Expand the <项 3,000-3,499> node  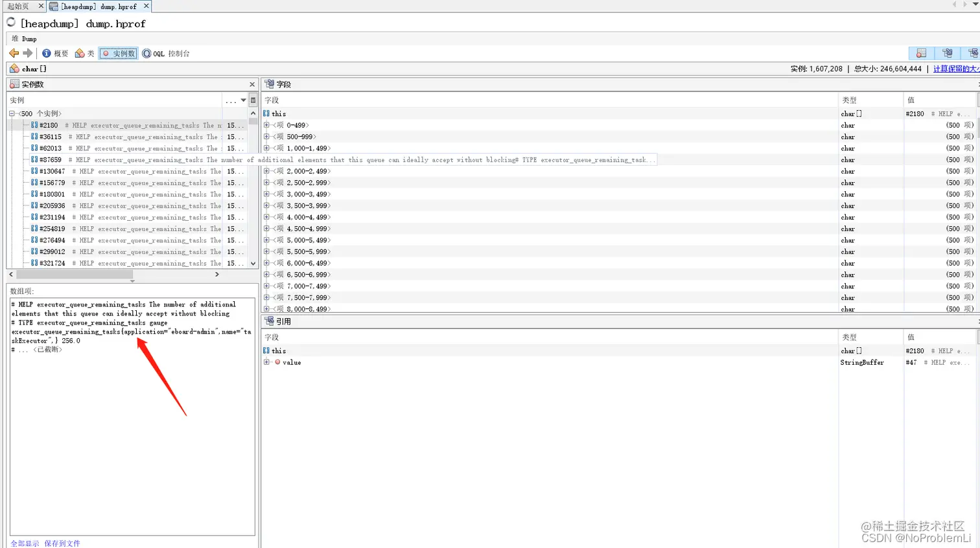pyautogui.click(x=266, y=194)
